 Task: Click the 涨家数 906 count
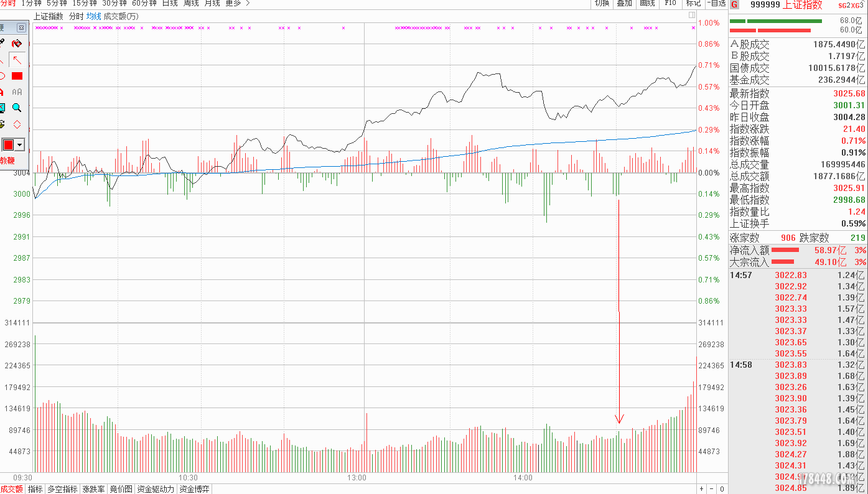[788, 238]
